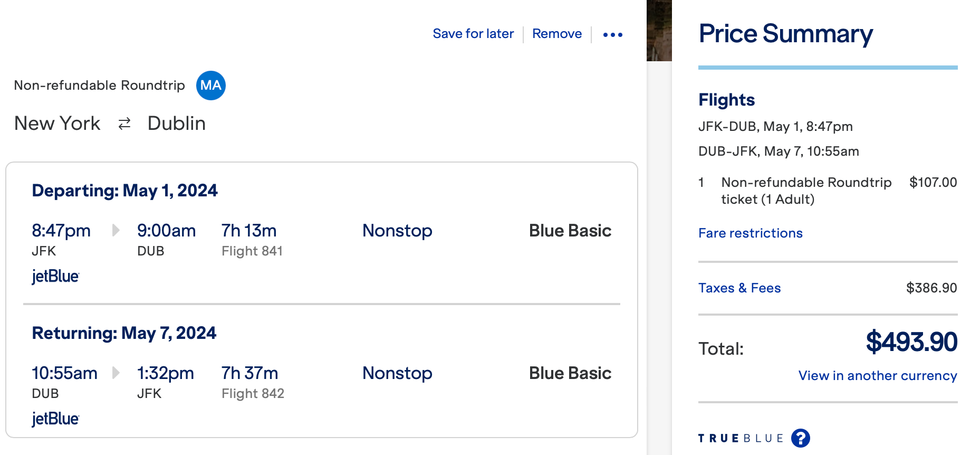The image size is (980, 455).
Task: Open the three-dot more options menu
Action: (612, 35)
